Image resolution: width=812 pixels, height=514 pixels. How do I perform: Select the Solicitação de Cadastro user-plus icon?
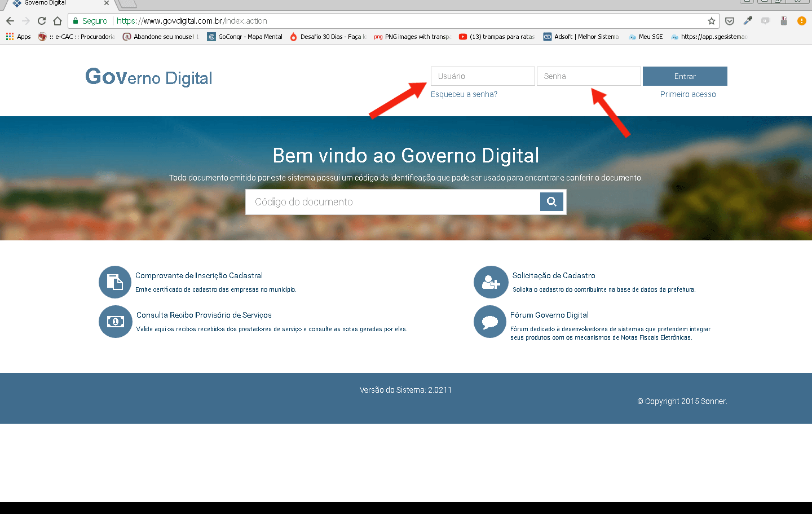click(491, 282)
